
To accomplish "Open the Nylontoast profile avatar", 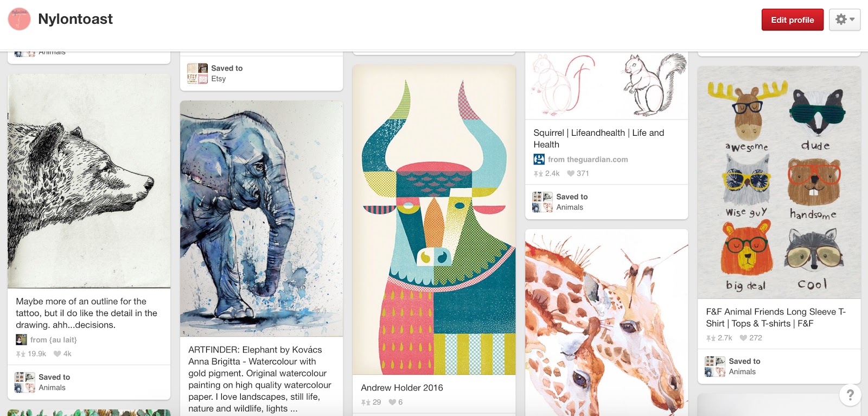I will pyautogui.click(x=20, y=19).
